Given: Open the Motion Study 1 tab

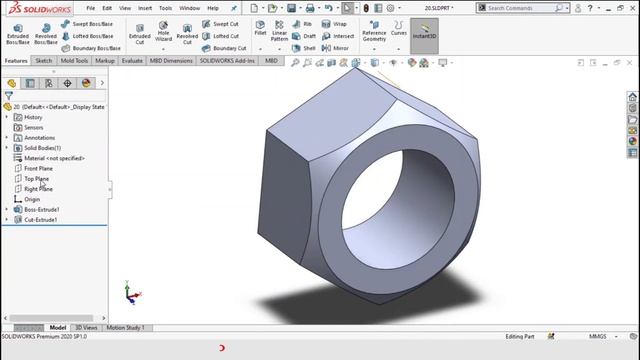Looking at the screenshot, I should click(125, 328).
